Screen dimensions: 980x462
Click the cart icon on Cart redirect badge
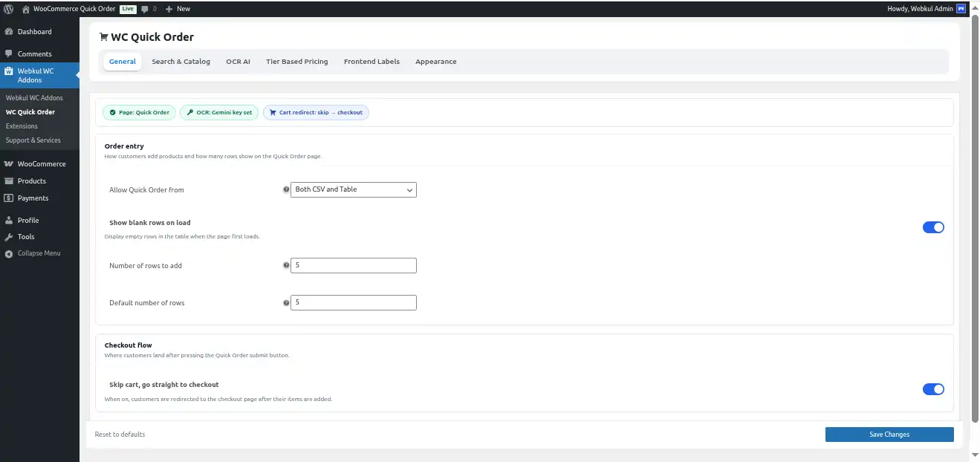coord(273,113)
